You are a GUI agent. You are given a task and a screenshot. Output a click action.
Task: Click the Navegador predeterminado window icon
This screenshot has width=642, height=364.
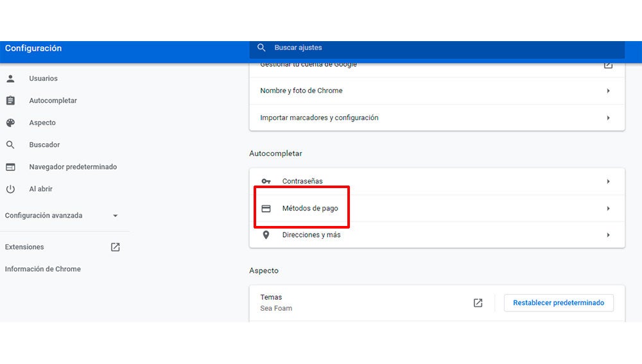pyautogui.click(x=11, y=167)
